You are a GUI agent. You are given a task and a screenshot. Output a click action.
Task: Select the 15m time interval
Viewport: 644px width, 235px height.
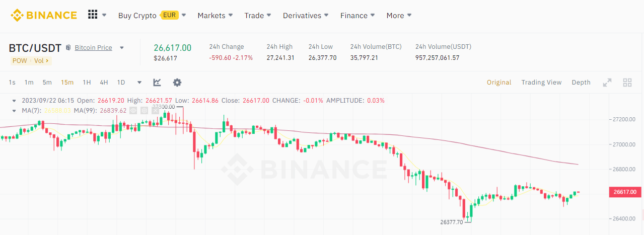point(67,83)
